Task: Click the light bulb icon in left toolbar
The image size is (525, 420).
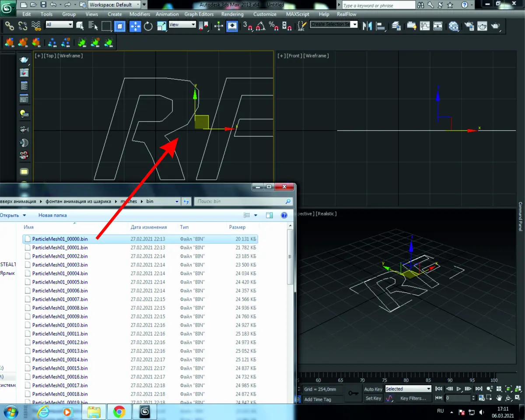Action: (x=24, y=113)
